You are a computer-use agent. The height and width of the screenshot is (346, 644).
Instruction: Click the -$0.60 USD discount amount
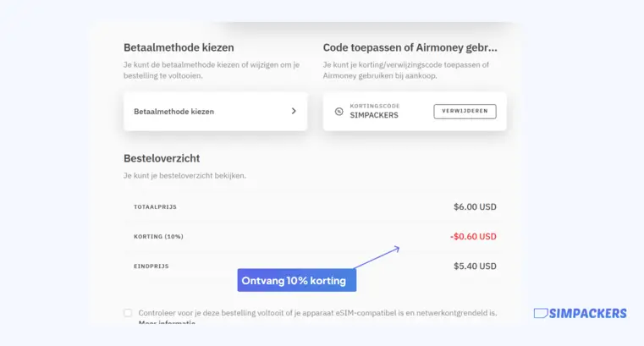pos(473,236)
